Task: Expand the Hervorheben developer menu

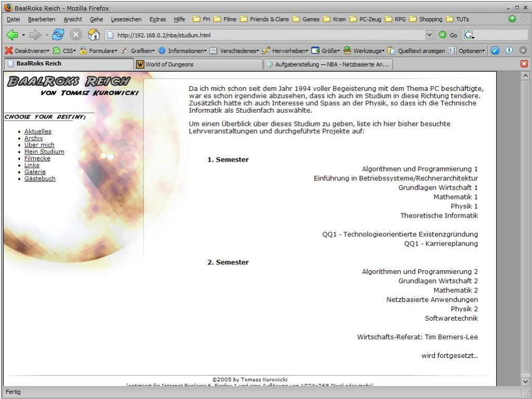Action: coord(285,51)
